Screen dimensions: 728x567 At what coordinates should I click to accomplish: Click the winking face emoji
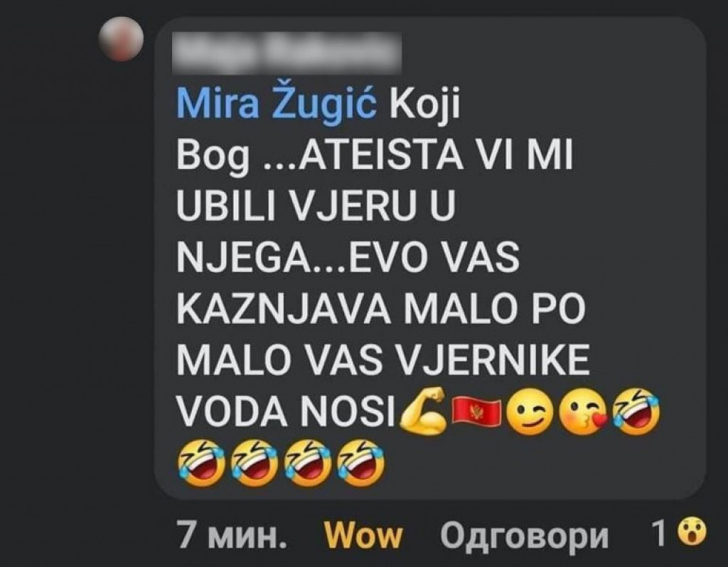click(529, 411)
